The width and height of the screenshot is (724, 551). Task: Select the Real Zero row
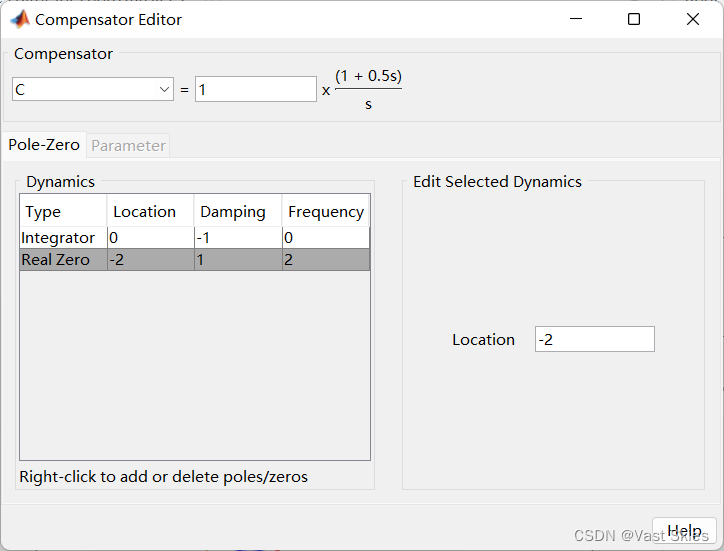(x=194, y=260)
